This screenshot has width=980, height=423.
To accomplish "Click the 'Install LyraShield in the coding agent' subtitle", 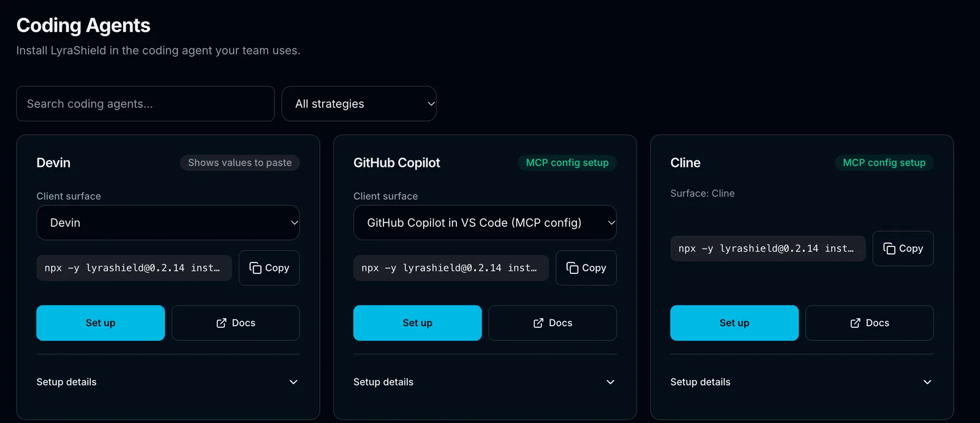I will click(x=158, y=50).
